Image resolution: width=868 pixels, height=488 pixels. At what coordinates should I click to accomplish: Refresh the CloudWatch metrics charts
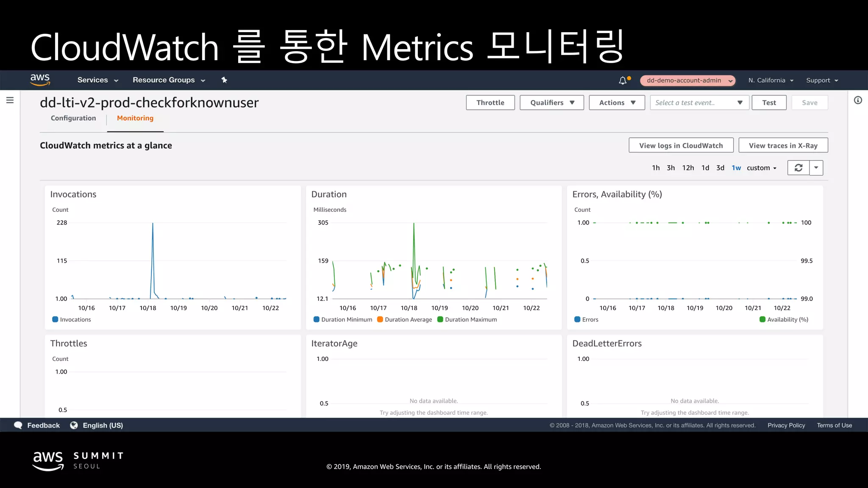pos(798,168)
